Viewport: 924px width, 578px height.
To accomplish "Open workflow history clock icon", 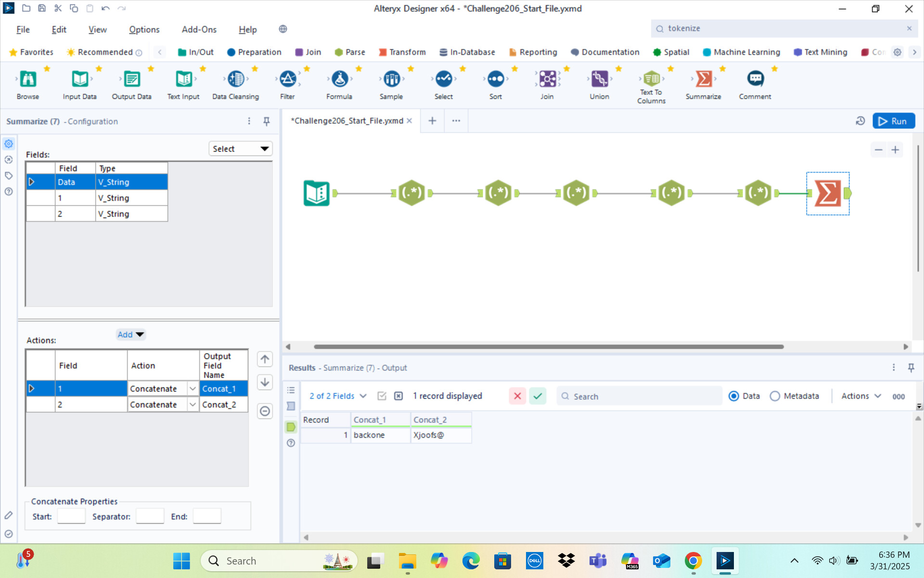I will pos(860,121).
